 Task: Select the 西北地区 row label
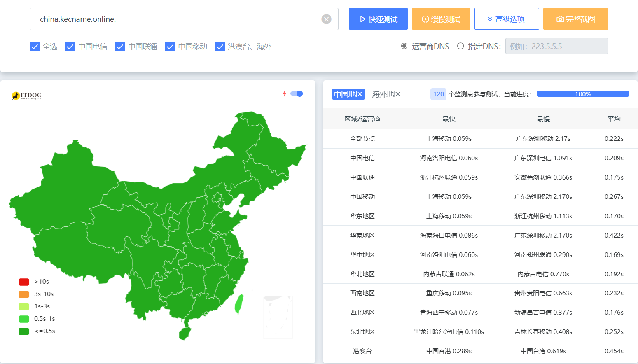[362, 313]
